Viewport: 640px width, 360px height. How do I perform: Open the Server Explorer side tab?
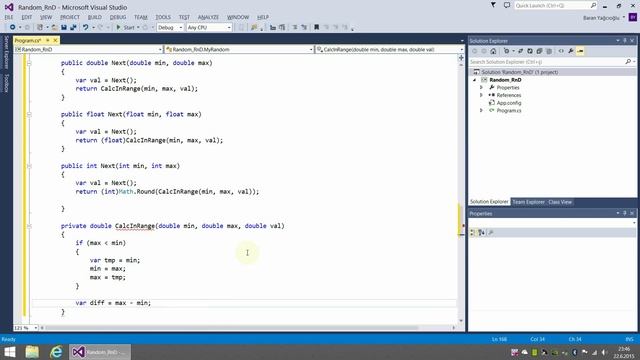pyautogui.click(x=6, y=52)
